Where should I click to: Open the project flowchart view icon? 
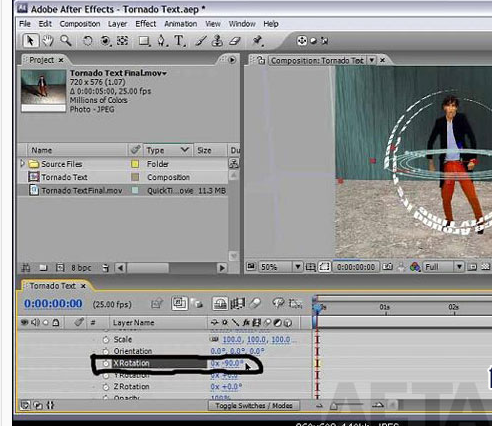(x=234, y=163)
